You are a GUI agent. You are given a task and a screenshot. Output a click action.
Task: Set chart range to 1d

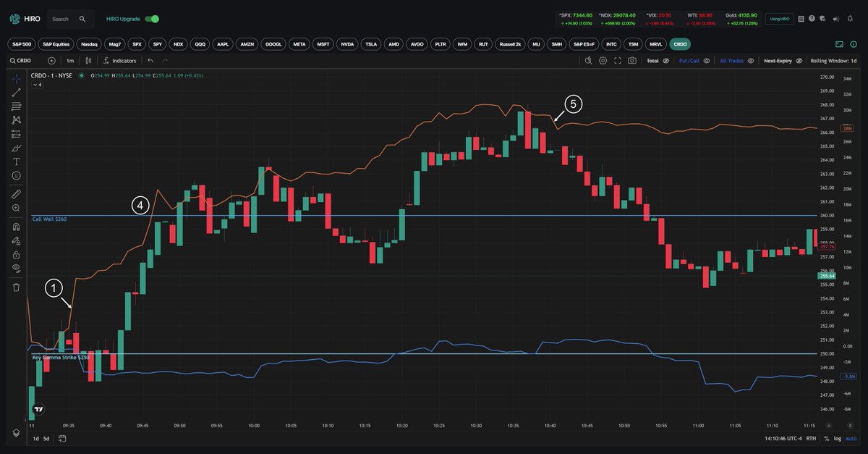pos(36,438)
